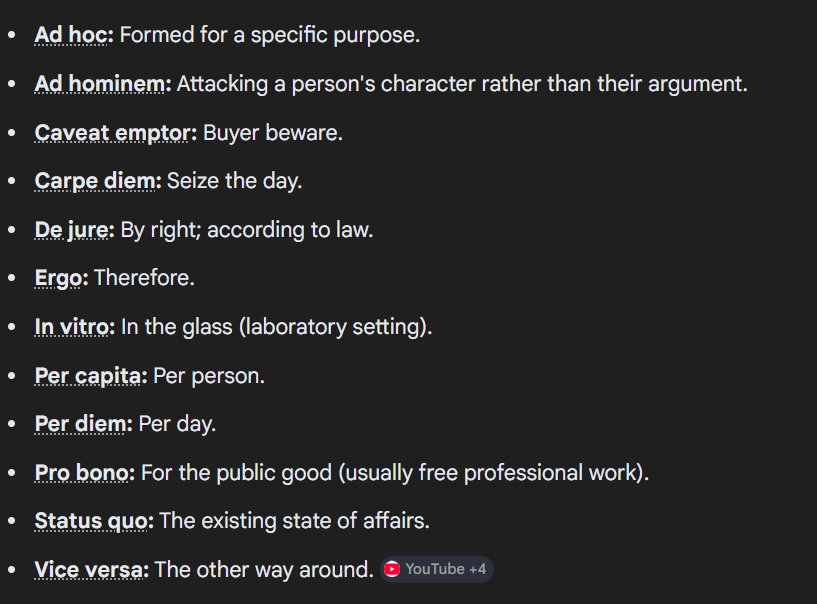This screenshot has width=817, height=604.
Task: Click the red YouTube logo icon
Action: (x=392, y=569)
